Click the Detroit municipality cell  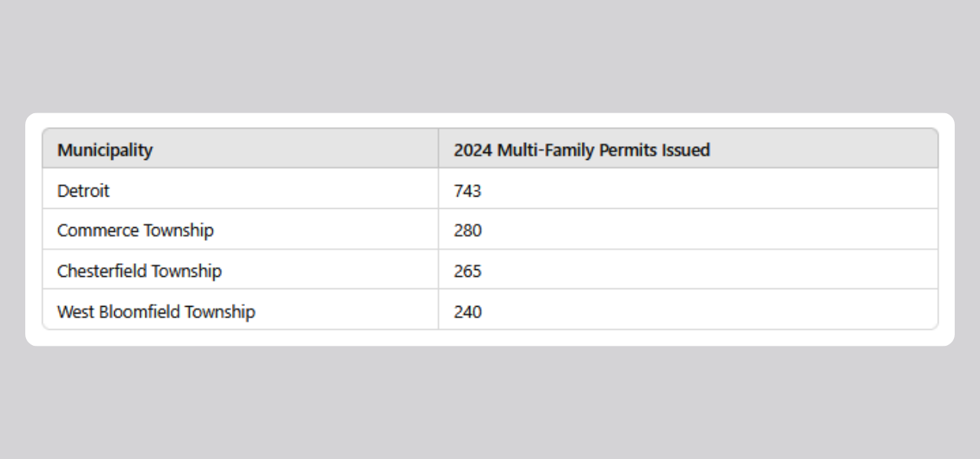tap(83, 190)
